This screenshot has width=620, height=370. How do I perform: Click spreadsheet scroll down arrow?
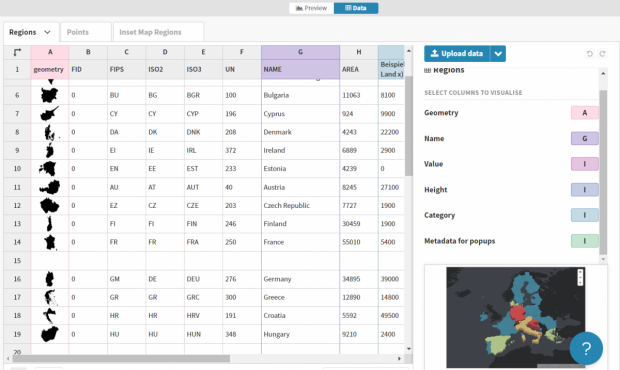pyautogui.click(x=408, y=349)
